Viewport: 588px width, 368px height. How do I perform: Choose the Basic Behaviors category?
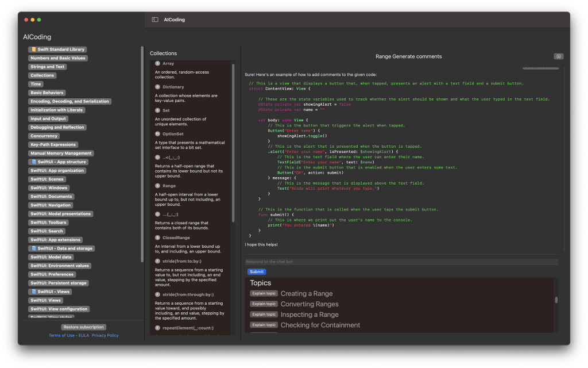(x=47, y=93)
